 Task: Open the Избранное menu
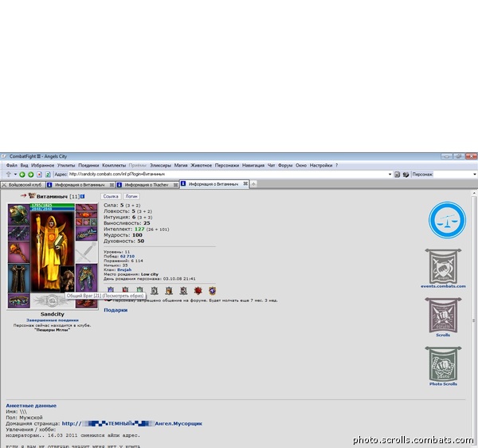pos(43,165)
